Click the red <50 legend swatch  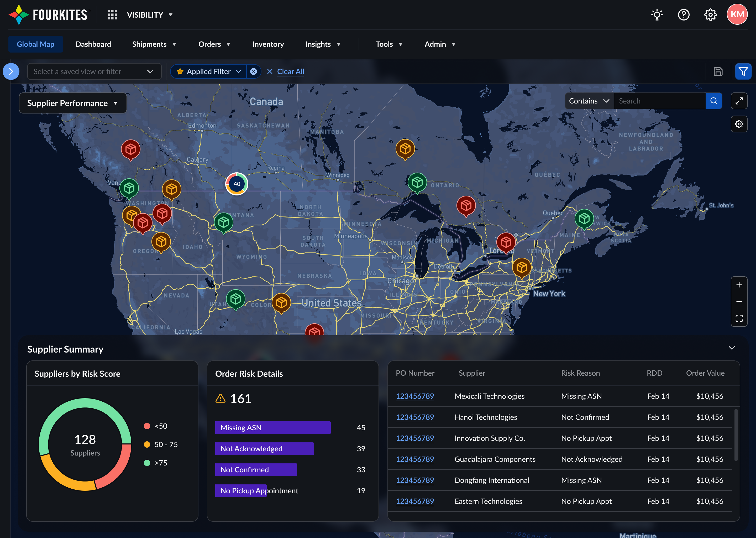point(147,426)
